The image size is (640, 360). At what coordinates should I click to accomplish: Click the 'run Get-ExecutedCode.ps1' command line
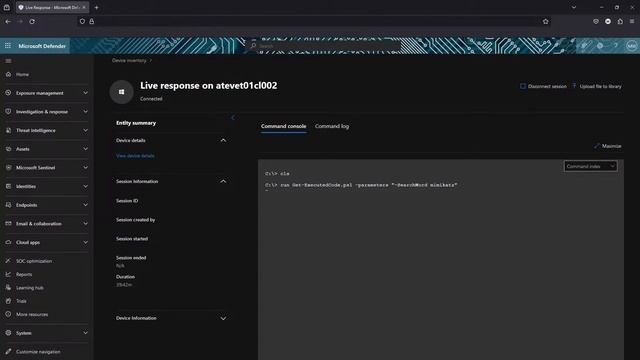coord(361,185)
